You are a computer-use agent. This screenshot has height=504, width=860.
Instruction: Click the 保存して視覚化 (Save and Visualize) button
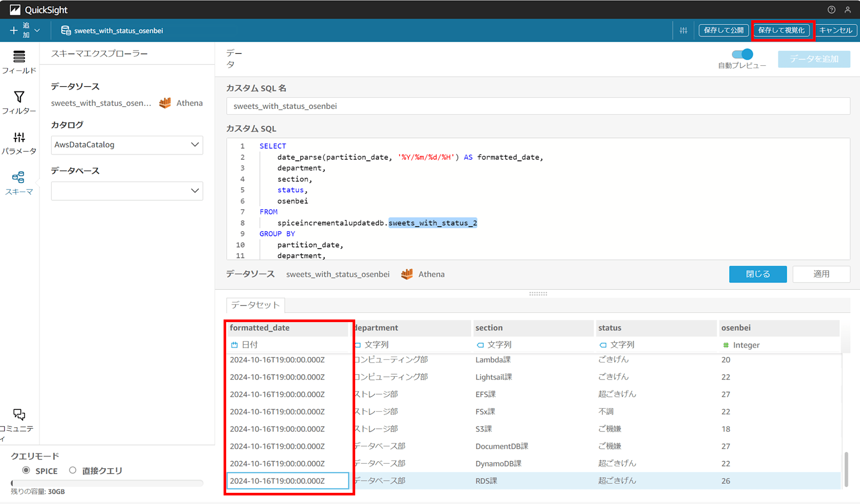click(781, 31)
